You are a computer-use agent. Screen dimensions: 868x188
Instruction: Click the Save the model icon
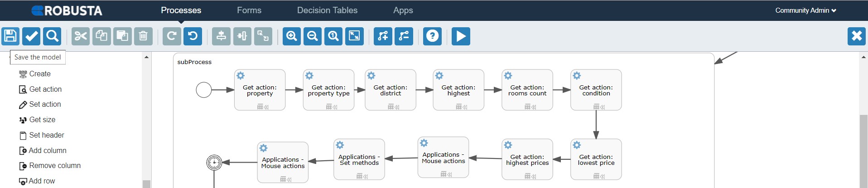click(x=10, y=36)
